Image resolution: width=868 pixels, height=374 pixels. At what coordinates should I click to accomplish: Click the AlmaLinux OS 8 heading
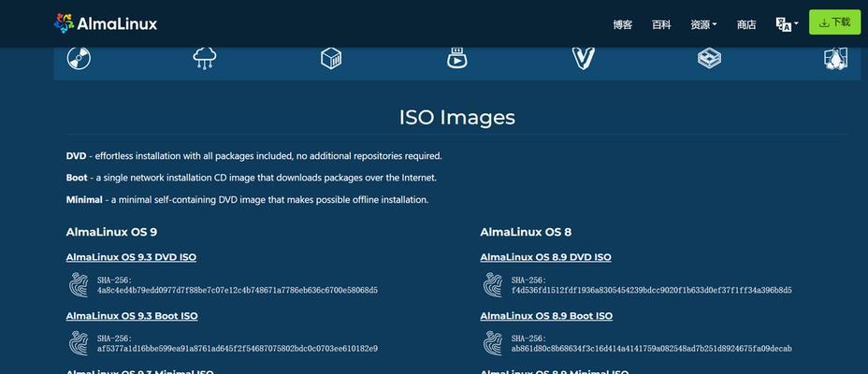[526, 232]
